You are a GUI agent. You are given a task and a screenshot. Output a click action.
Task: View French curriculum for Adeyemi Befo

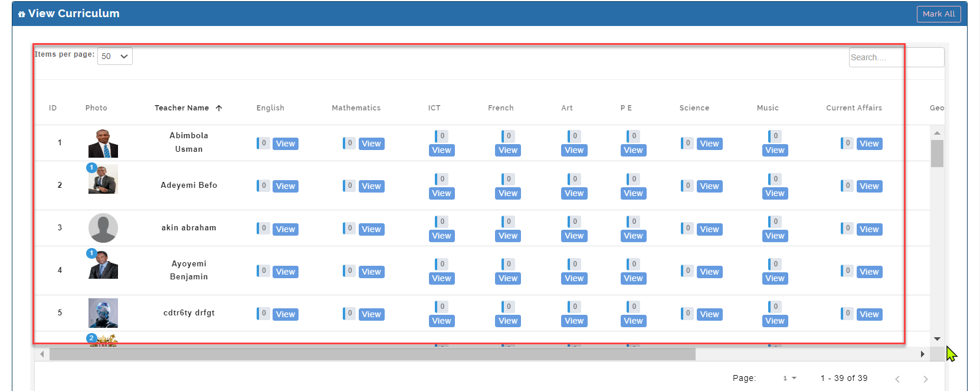pyautogui.click(x=508, y=193)
